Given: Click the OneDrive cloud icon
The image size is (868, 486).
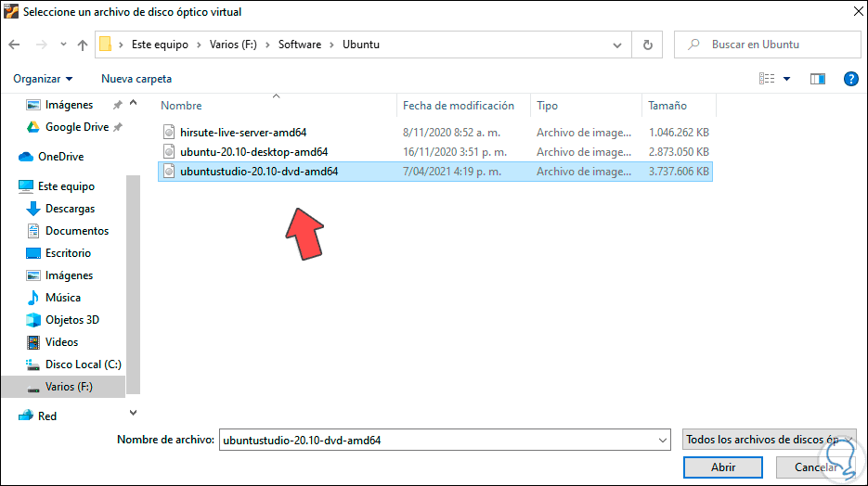Looking at the screenshot, I should (x=26, y=157).
